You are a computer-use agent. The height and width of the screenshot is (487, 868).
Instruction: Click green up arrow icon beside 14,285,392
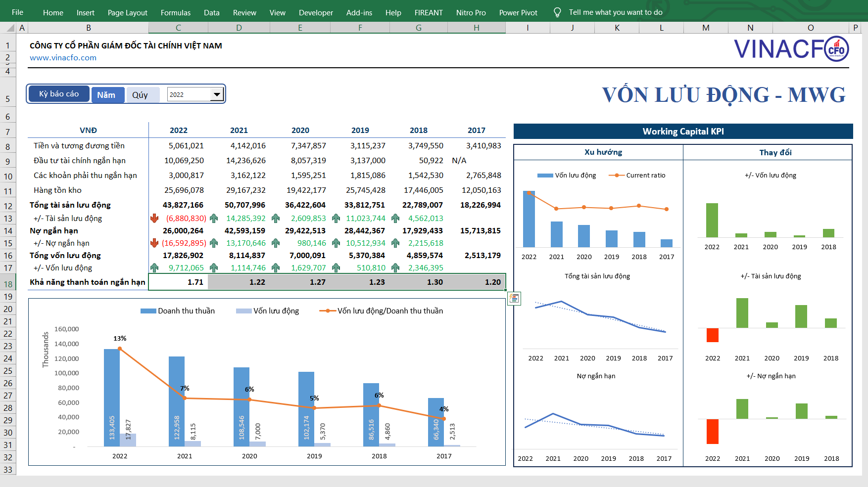pos(214,218)
